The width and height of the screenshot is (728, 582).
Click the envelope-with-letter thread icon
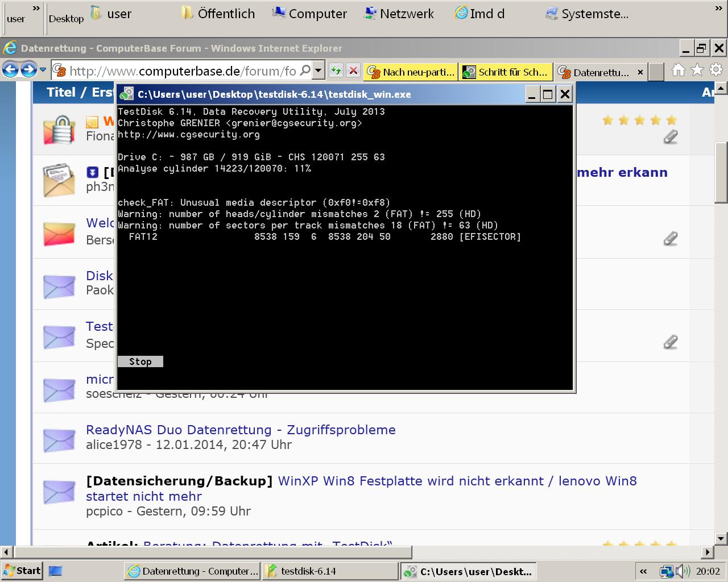coord(59,180)
